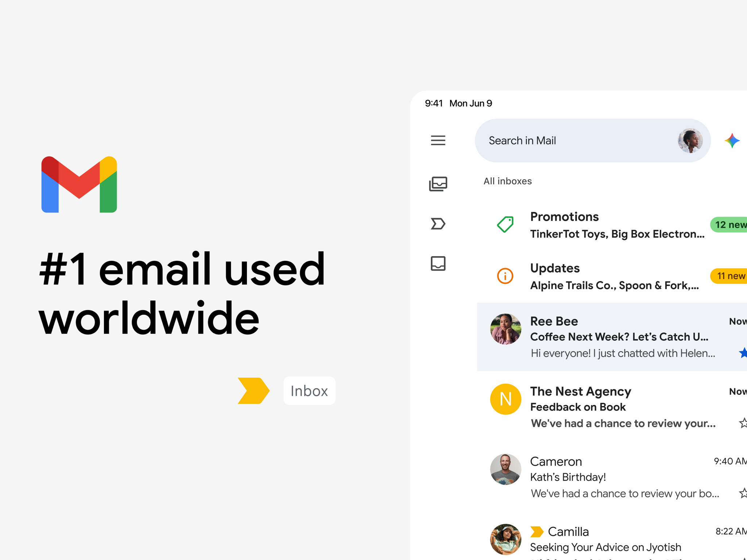Click the 9:40 AM timestamp
This screenshot has width=747, height=560.
point(730,461)
